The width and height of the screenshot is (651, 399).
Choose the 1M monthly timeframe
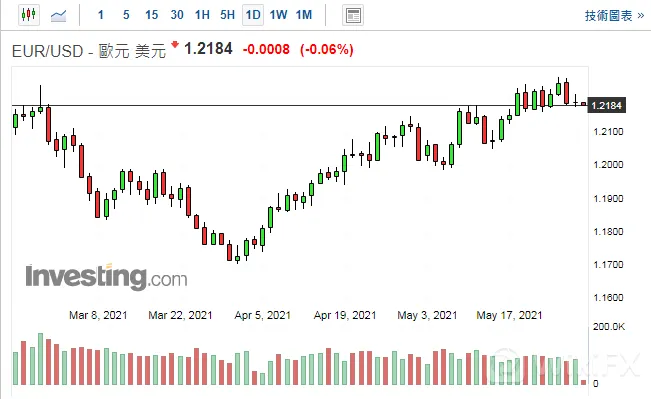point(304,15)
